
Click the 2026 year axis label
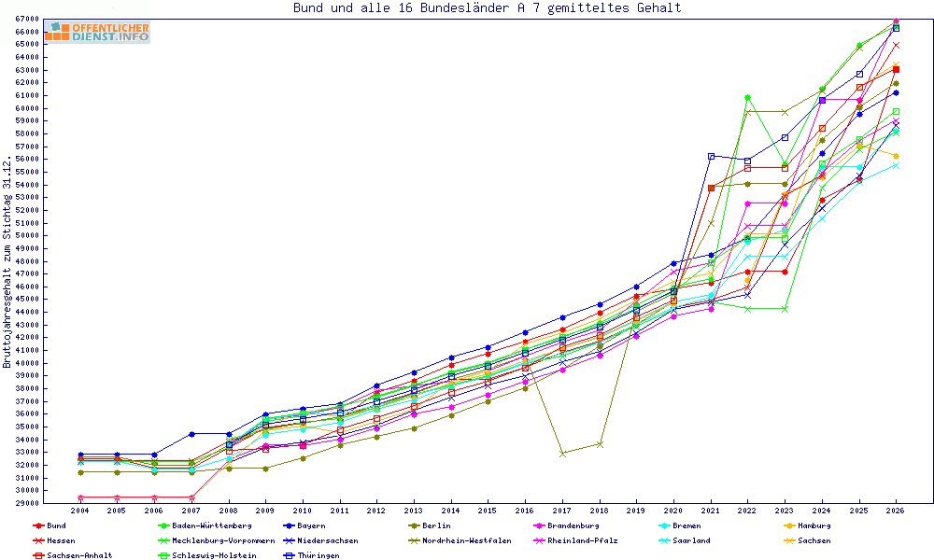(896, 511)
